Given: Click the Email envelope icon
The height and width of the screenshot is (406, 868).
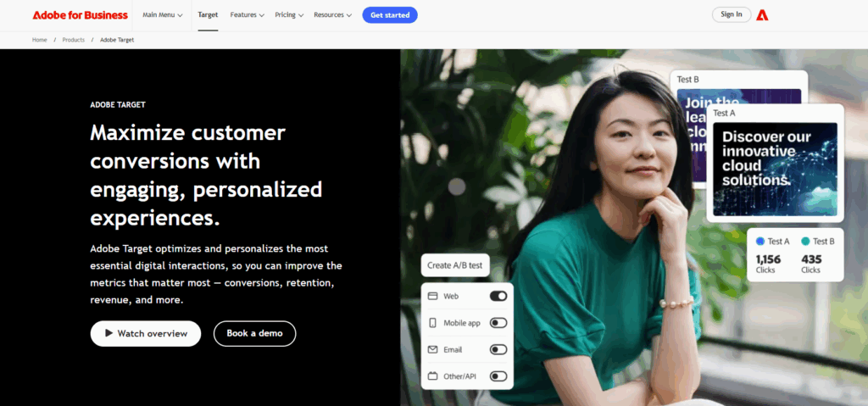Looking at the screenshot, I should pos(433,349).
